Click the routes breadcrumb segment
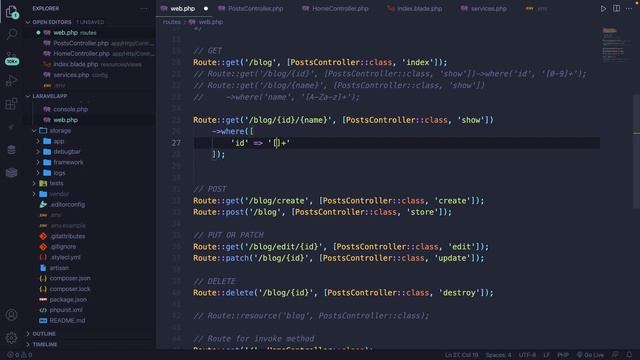Image resolution: width=640 pixels, height=360 pixels. (x=171, y=22)
